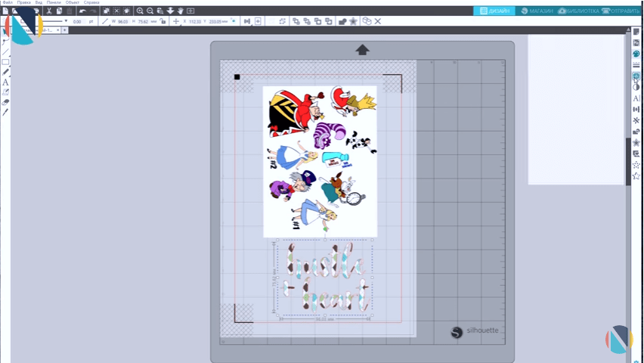The image size is (644, 363).
Task: Open the Offset star panel icon
Action: [x=636, y=143]
